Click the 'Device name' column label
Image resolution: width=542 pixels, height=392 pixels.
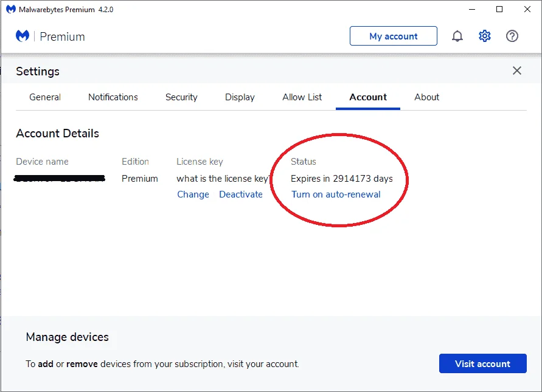coord(42,162)
